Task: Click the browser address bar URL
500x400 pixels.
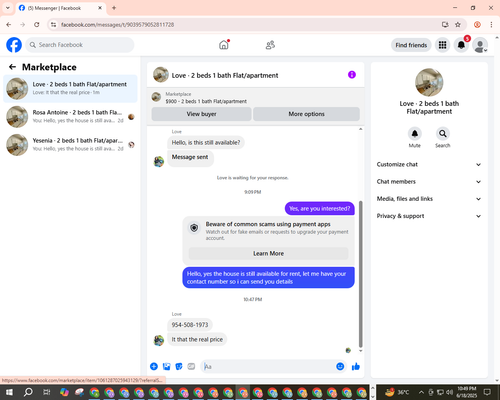Action: [117, 25]
